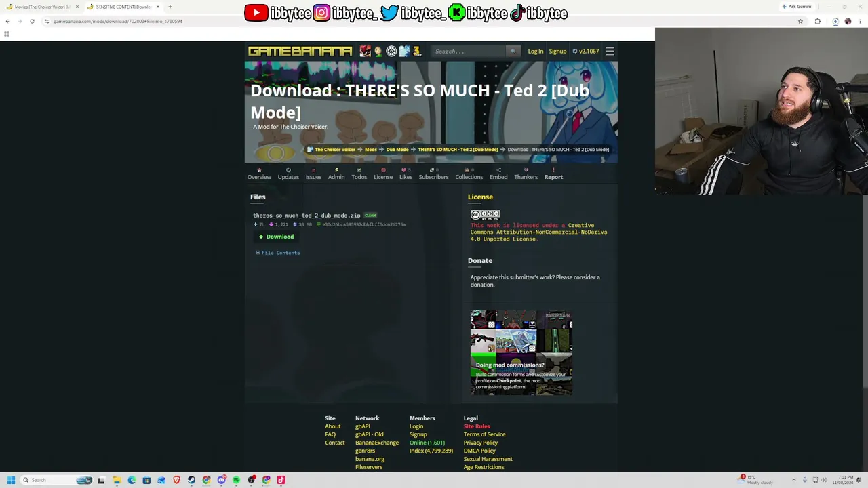
Task: Click the Windows taskbar Search box
Action: click(58, 480)
